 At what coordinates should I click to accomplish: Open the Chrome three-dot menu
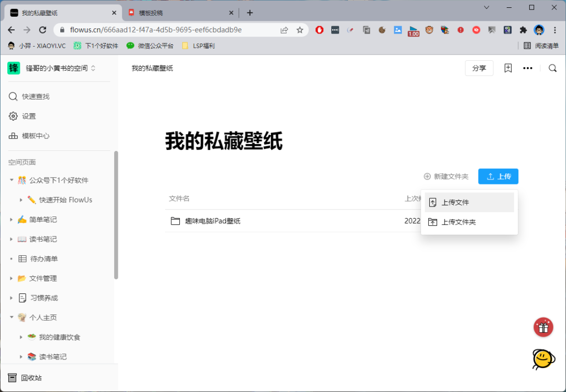555,30
